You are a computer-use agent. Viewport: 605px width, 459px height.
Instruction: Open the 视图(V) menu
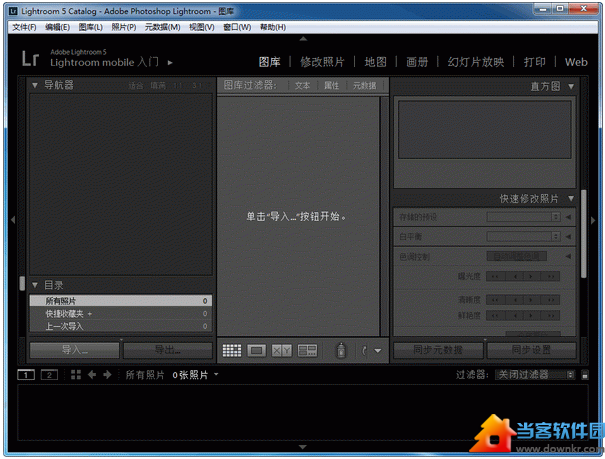(201, 27)
